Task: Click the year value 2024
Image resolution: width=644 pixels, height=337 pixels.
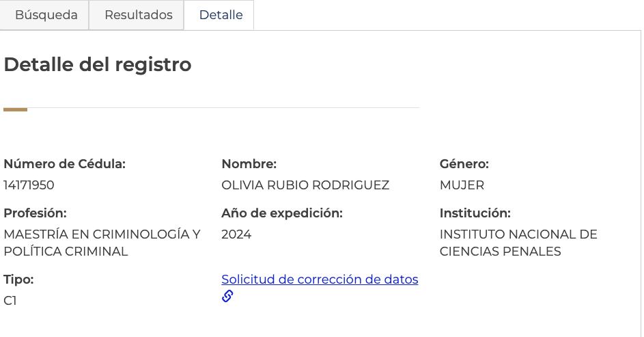Action: tap(236, 234)
